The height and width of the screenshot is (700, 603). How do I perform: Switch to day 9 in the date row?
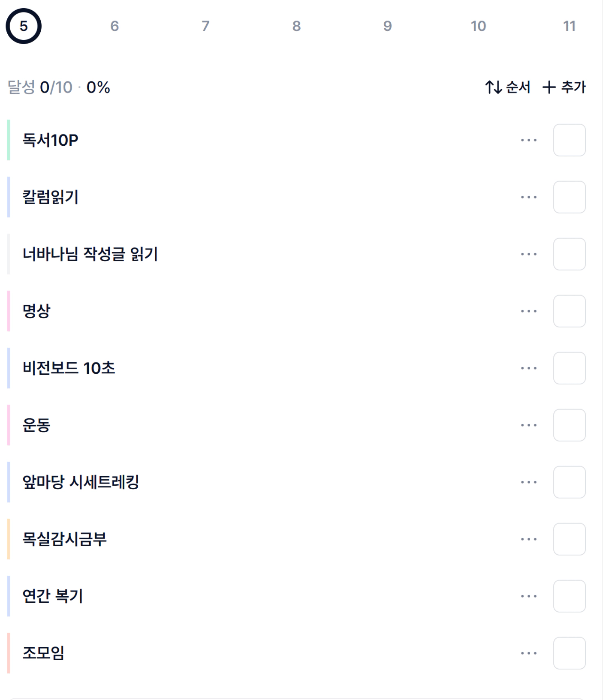tap(387, 26)
